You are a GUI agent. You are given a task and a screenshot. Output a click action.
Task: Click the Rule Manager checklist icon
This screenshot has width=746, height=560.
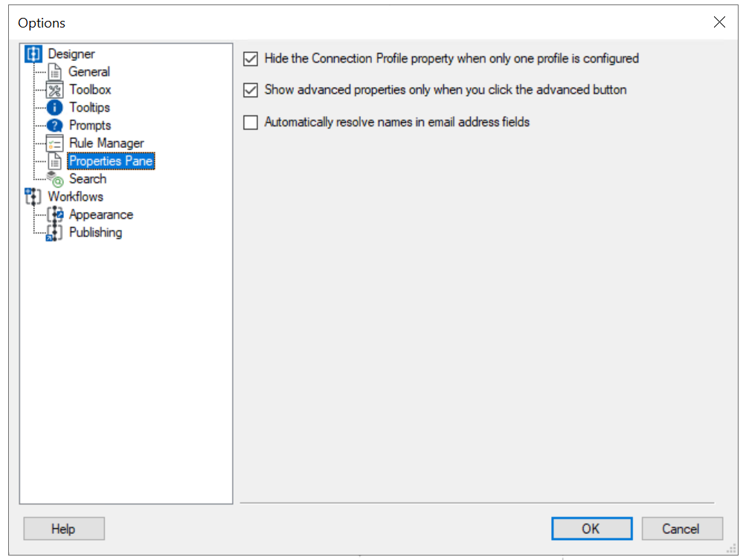pyautogui.click(x=56, y=144)
